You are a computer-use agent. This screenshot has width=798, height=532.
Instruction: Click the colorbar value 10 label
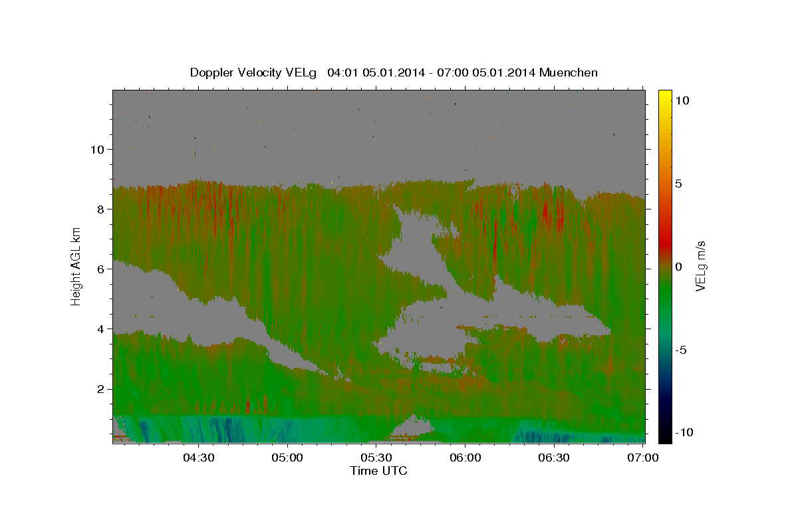pyautogui.click(x=682, y=100)
